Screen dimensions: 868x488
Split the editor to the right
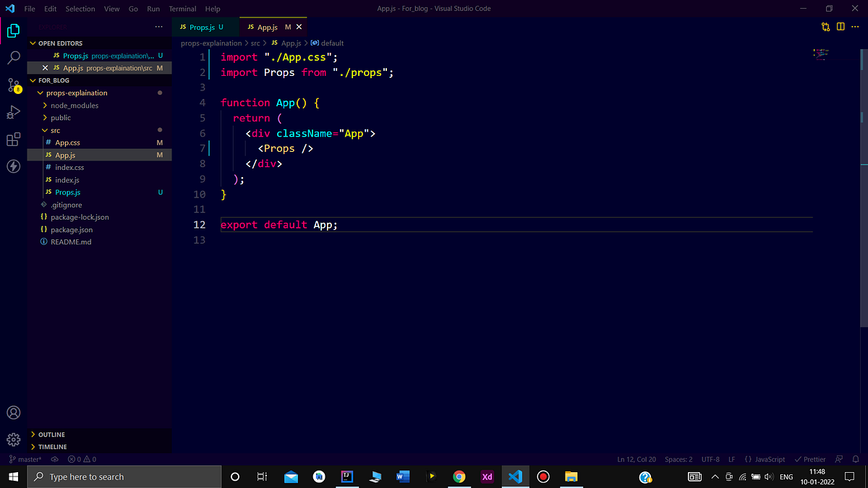840,25
